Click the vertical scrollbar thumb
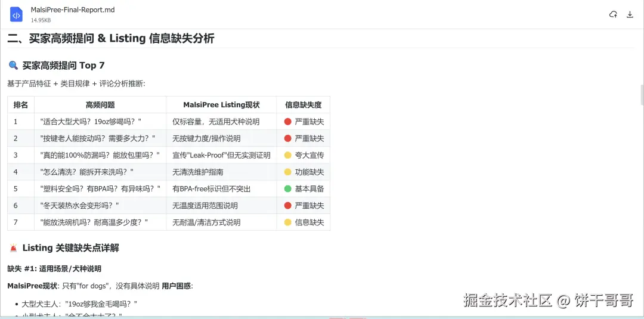This screenshot has height=319, width=644. [642, 95]
